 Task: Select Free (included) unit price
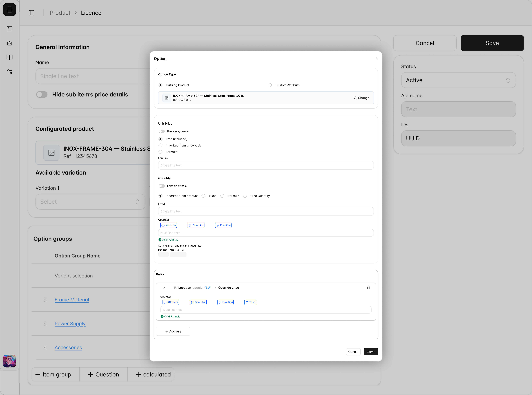tap(161, 139)
